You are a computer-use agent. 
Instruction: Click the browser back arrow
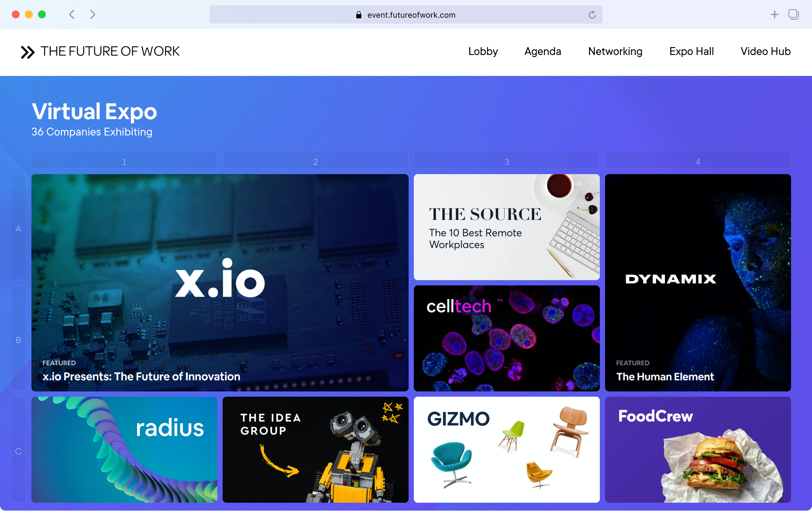pyautogui.click(x=72, y=14)
